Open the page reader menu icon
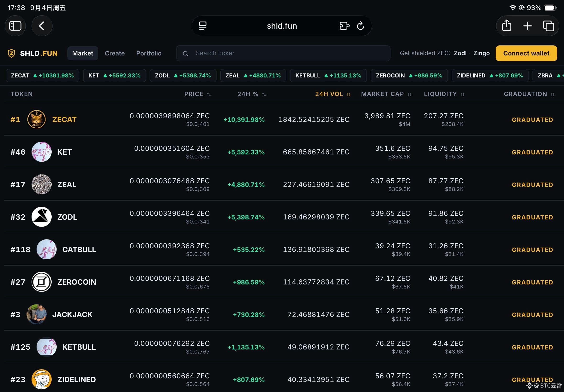This screenshot has height=392, width=564. click(x=203, y=26)
